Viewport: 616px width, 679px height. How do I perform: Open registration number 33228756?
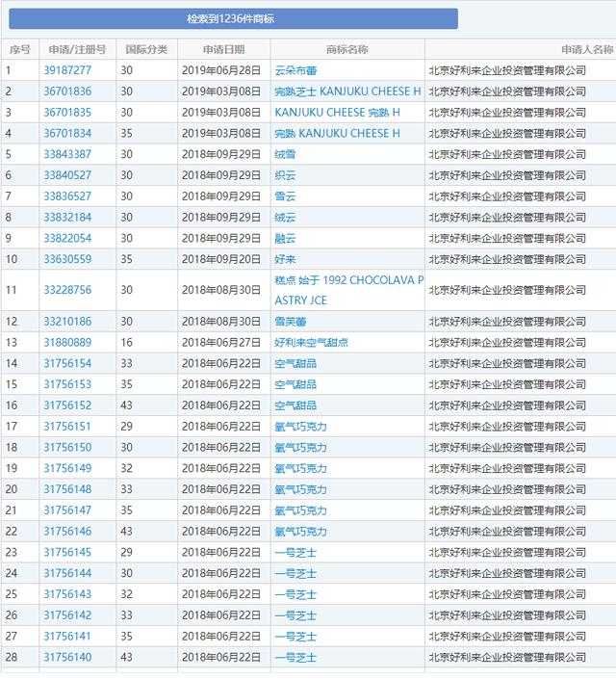(67, 290)
